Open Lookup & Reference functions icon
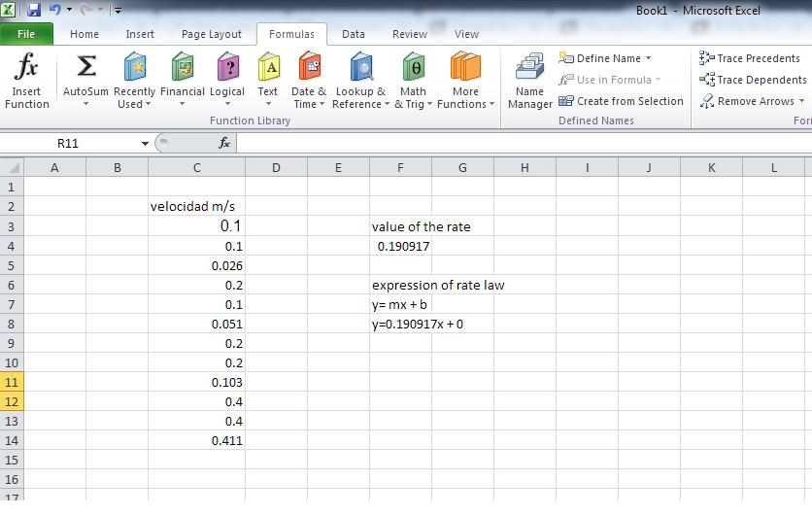The height and width of the screenshot is (515, 812). point(360,66)
